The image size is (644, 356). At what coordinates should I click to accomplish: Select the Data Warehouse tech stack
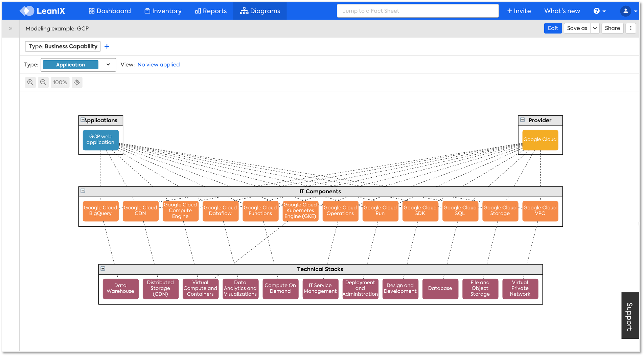[x=120, y=289]
